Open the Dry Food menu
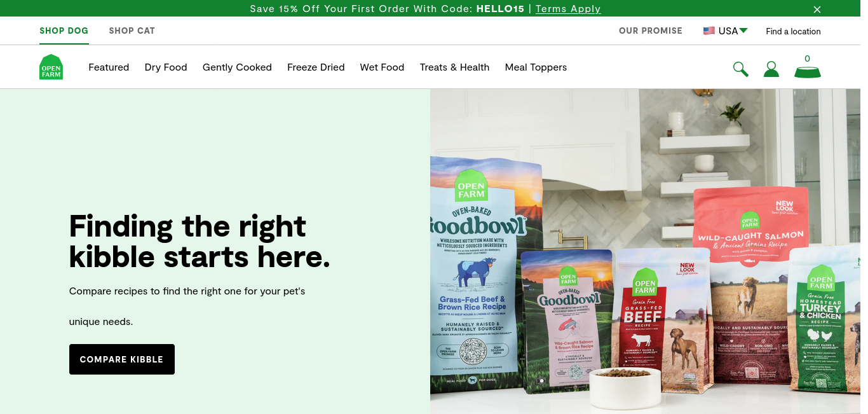The width and height of the screenshot is (868, 414). pyautogui.click(x=166, y=67)
